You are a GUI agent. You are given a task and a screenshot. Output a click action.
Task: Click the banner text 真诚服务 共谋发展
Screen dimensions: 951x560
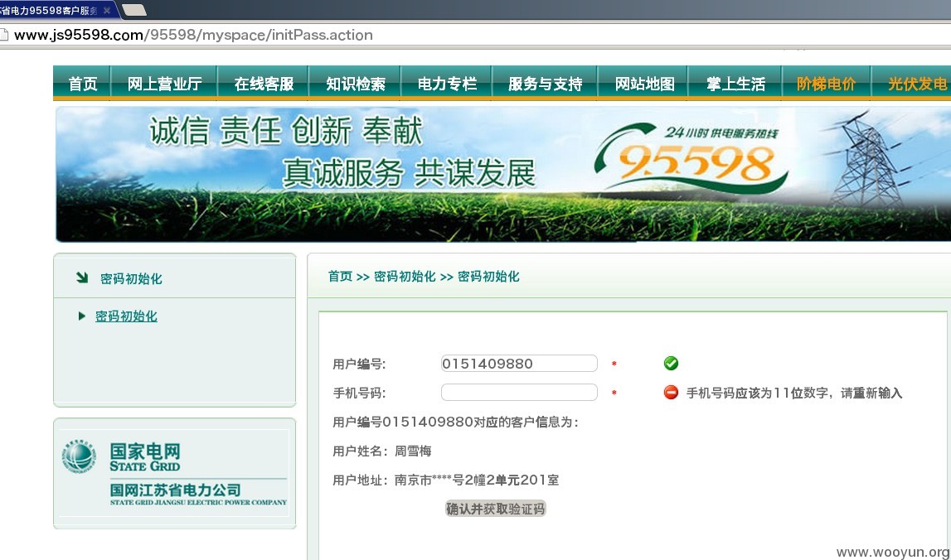point(410,173)
